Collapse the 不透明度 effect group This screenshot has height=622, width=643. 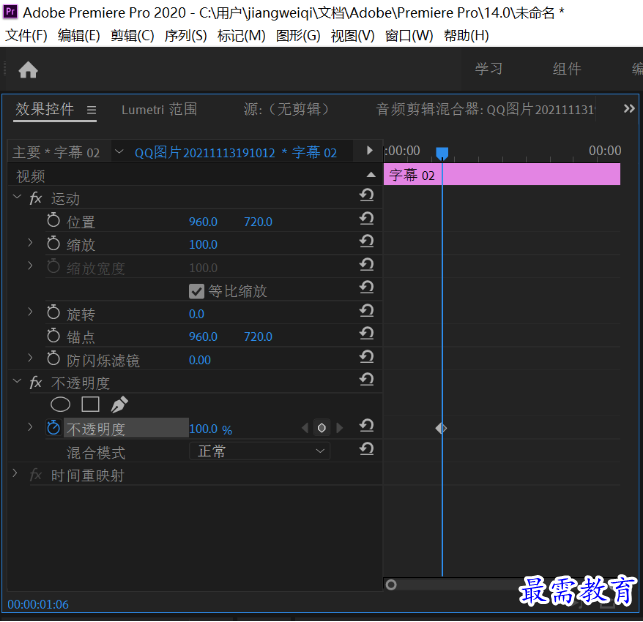tap(17, 381)
